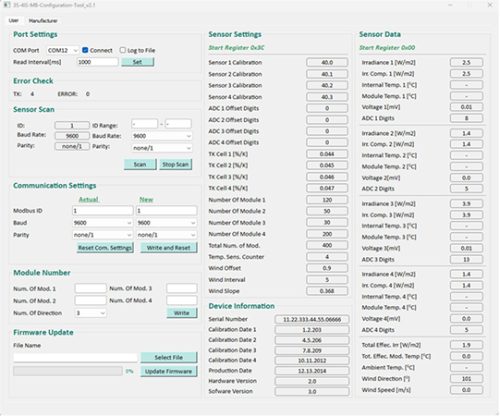Click Sensor 1 Calibration value 40.0
This screenshot has width=500, height=416.
pyautogui.click(x=327, y=62)
